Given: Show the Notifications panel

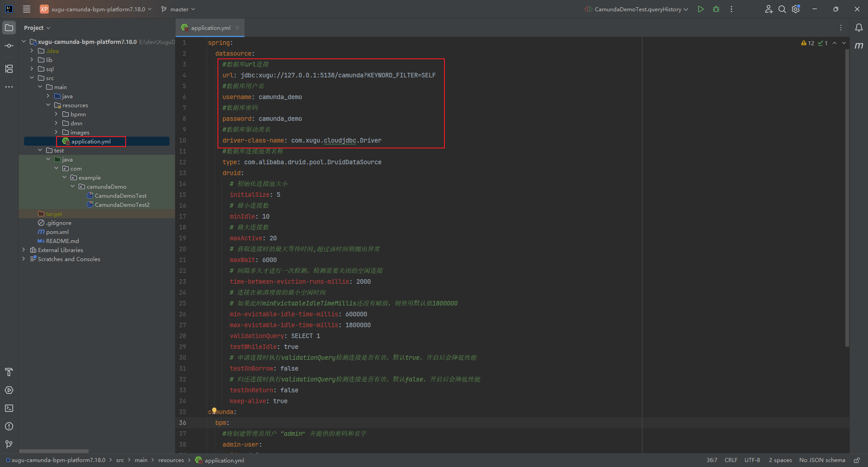Looking at the screenshot, I should [859, 28].
